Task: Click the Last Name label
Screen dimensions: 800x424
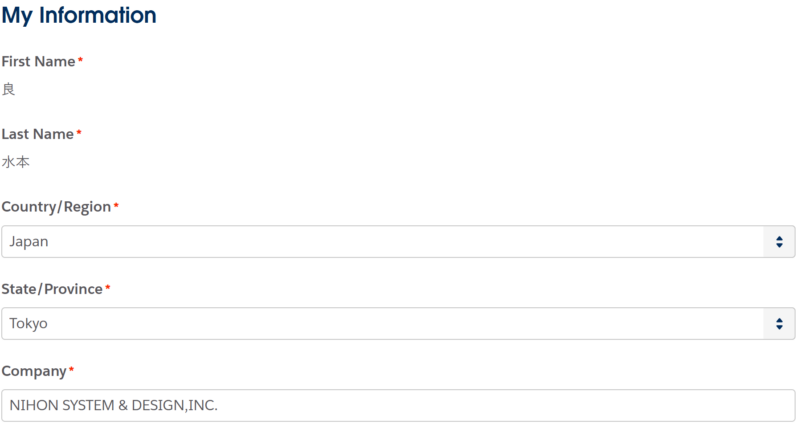Action: [x=38, y=134]
